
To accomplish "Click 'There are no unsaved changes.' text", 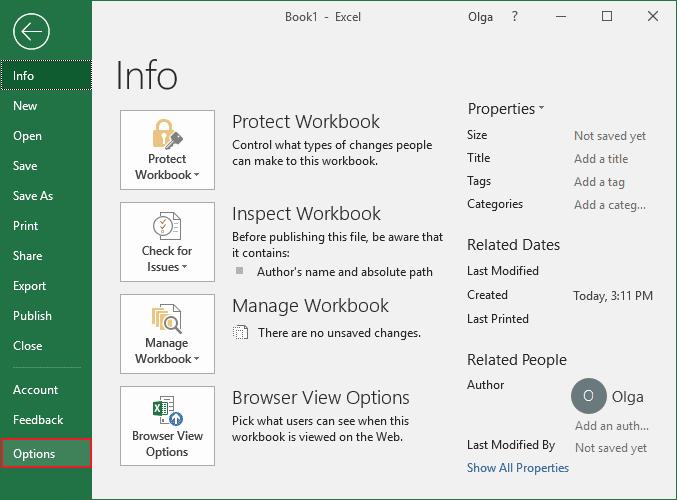I will [339, 333].
